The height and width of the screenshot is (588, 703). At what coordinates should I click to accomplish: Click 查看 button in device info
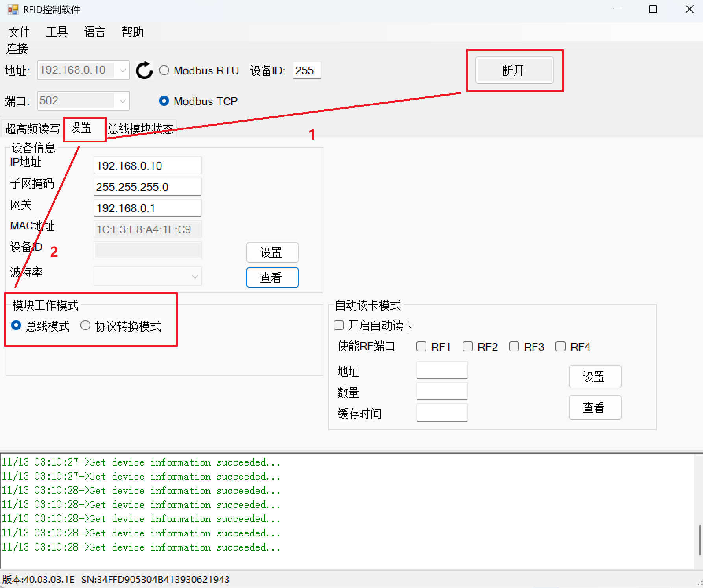pos(272,277)
